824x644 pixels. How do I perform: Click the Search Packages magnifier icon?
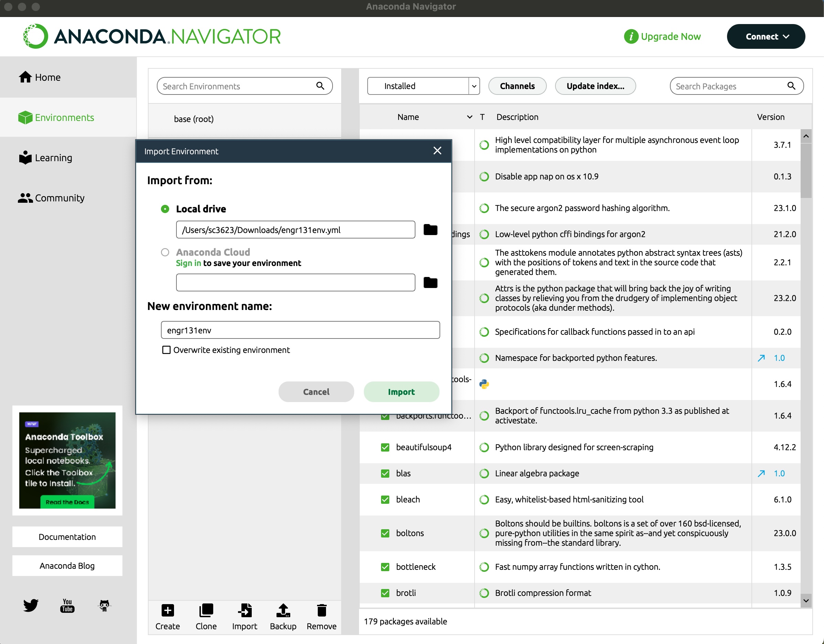[x=792, y=86]
